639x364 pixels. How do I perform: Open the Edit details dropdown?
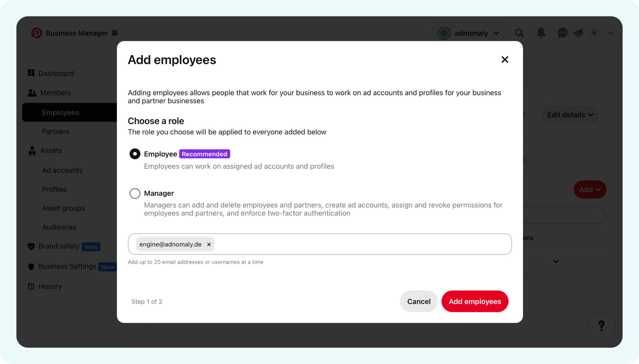[x=570, y=115]
